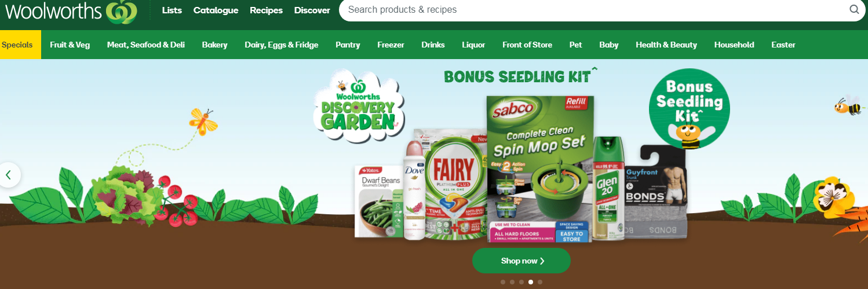Expand Meat, Seafood & Deli menu

[x=146, y=45]
